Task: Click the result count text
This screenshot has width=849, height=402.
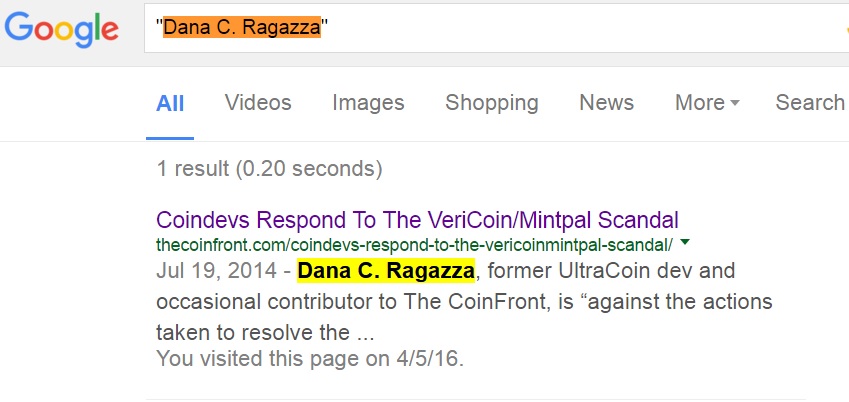Action: (269, 169)
